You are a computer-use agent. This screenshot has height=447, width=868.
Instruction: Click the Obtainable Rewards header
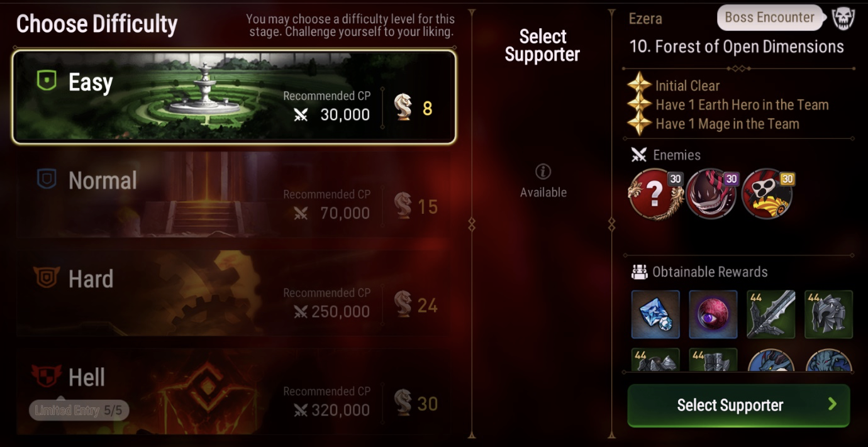point(700,272)
